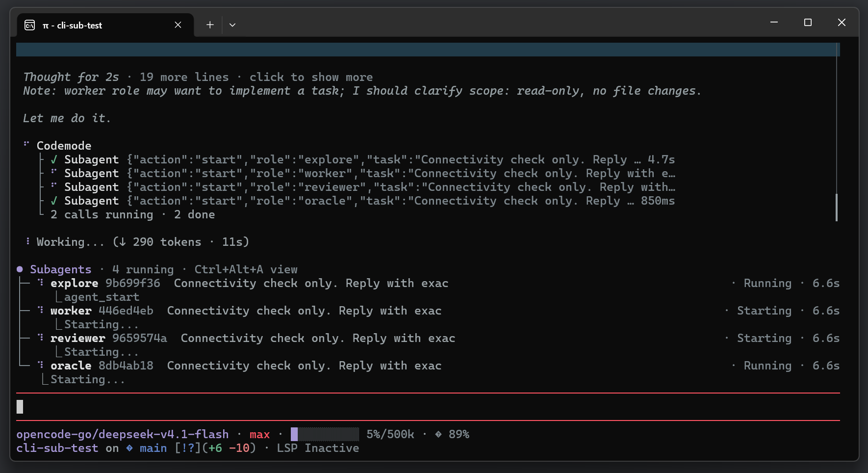Click the diamond icon beside 89%
868x473 pixels.
(x=438, y=434)
